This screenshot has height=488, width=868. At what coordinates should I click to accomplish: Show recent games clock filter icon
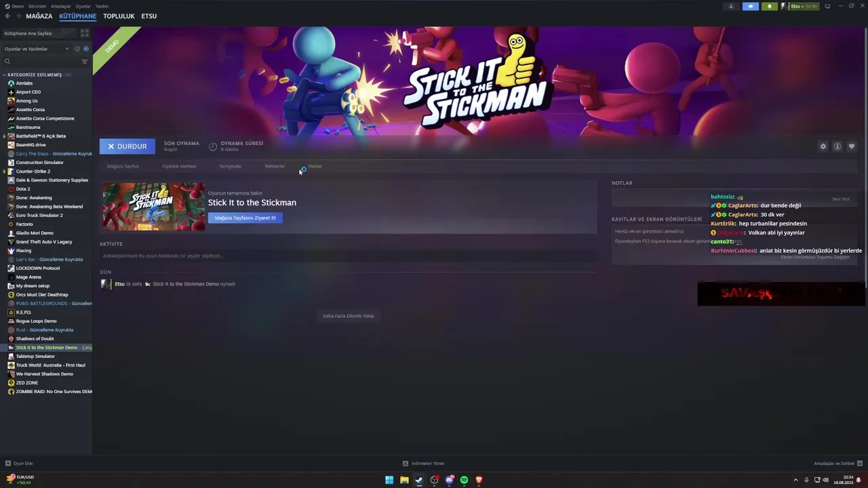77,49
